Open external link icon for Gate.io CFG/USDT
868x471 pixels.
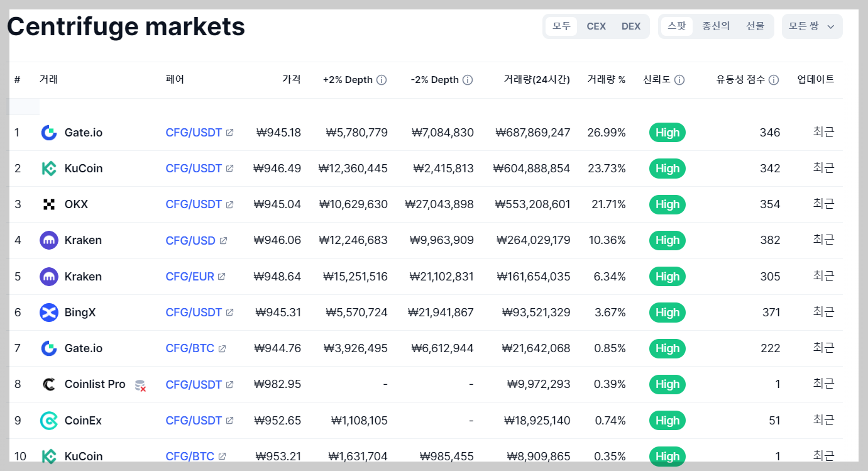pos(229,133)
